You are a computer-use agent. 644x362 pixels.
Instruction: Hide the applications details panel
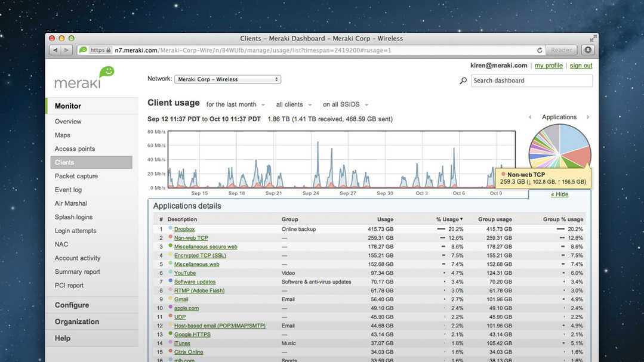point(559,194)
